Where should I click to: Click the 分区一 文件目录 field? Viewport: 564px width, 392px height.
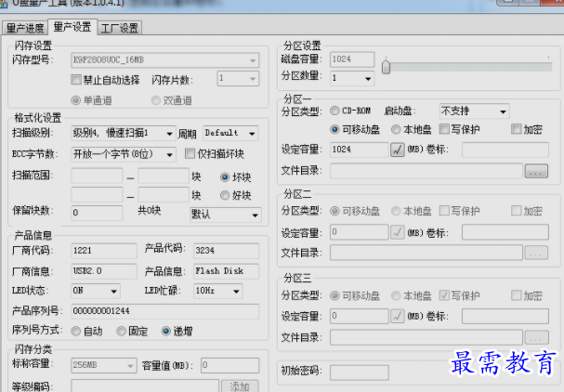tap(426, 171)
